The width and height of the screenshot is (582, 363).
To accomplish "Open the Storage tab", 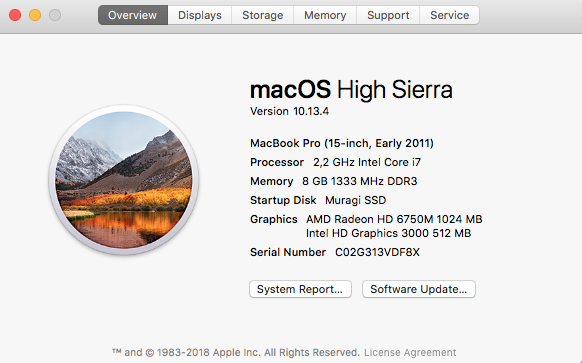I will (262, 15).
